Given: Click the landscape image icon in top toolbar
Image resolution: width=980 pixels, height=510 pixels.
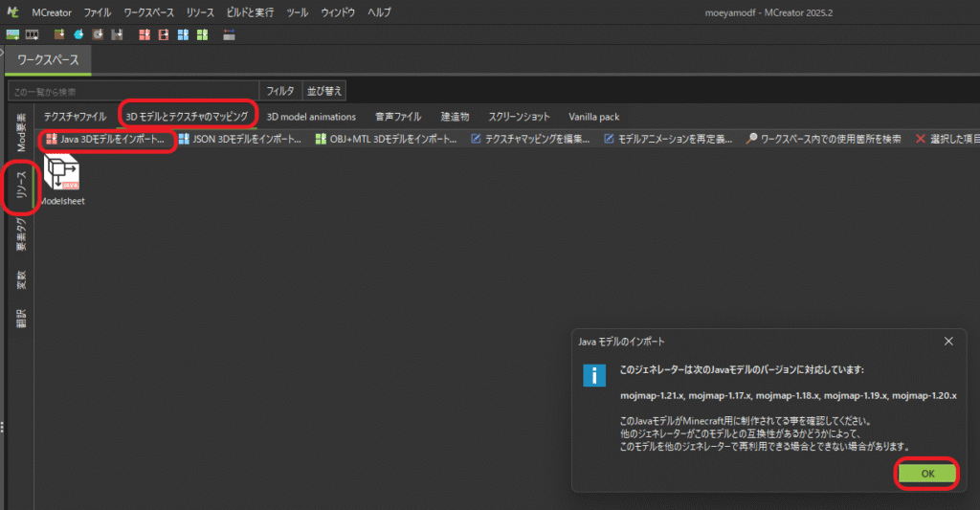Looking at the screenshot, I should coord(12,34).
